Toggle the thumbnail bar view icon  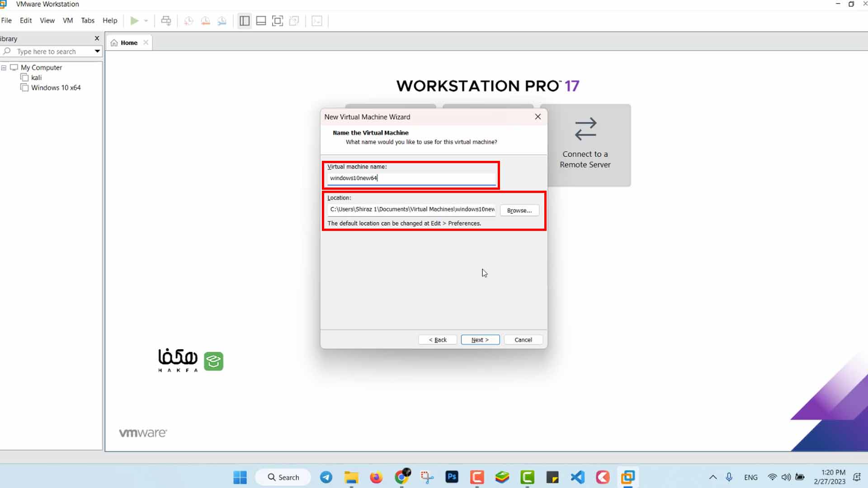click(261, 21)
